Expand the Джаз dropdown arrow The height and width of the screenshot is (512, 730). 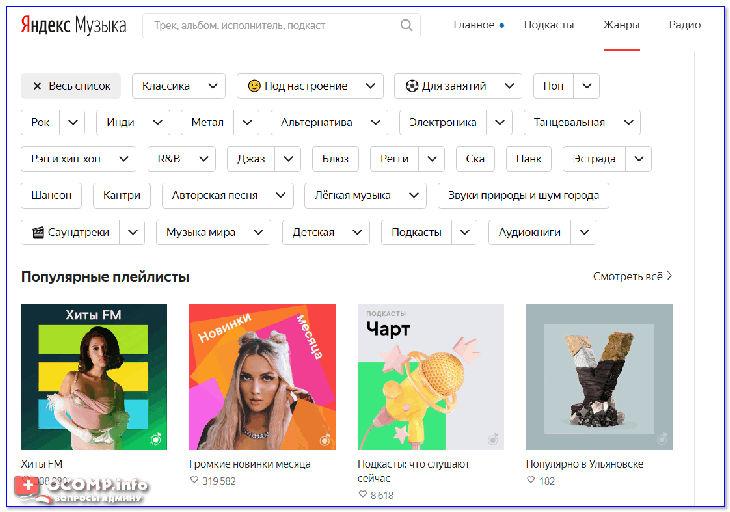(287, 159)
